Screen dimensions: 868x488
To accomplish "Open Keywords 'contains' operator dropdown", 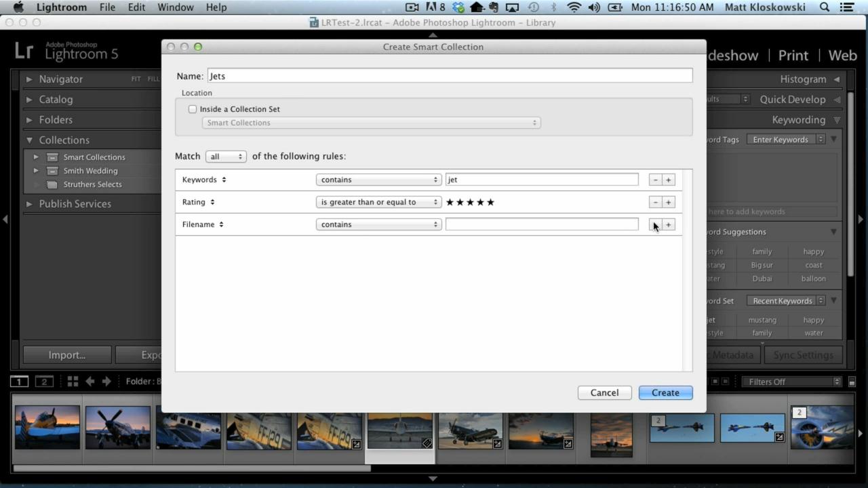I will click(378, 180).
